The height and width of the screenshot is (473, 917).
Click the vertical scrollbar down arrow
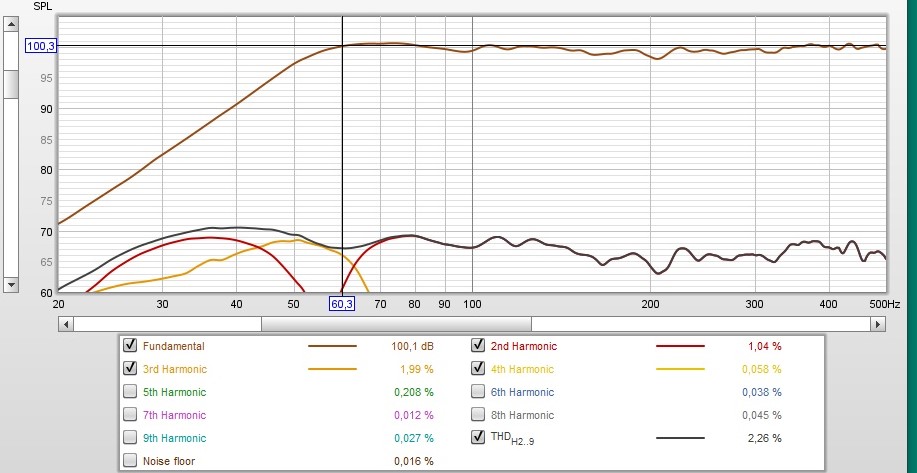(x=12, y=285)
